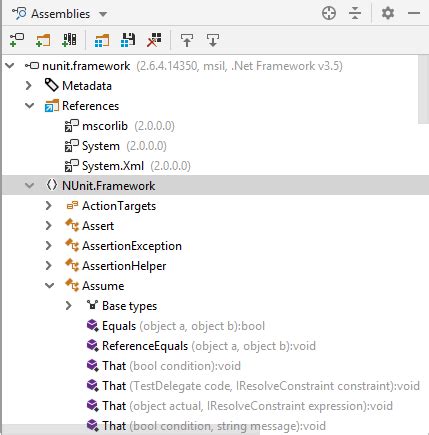This screenshot has width=429, height=435.
Task: Click the move up arrow icon
Action: pos(187,40)
